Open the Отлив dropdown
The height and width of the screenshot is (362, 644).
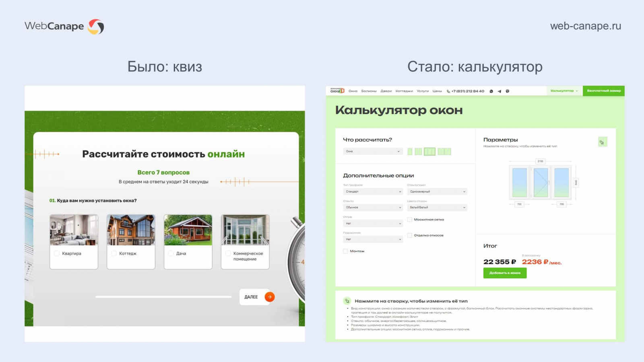(x=373, y=223)
